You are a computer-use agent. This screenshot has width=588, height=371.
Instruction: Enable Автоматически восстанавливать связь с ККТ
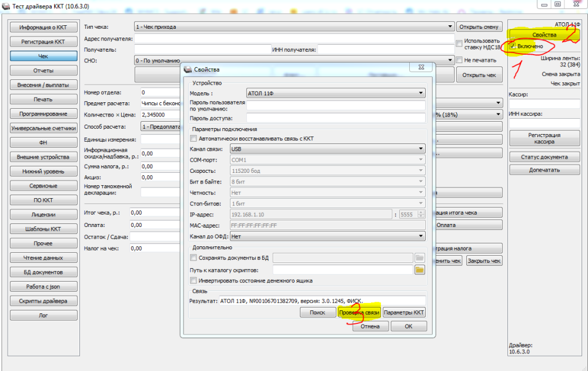pos(193,138)
